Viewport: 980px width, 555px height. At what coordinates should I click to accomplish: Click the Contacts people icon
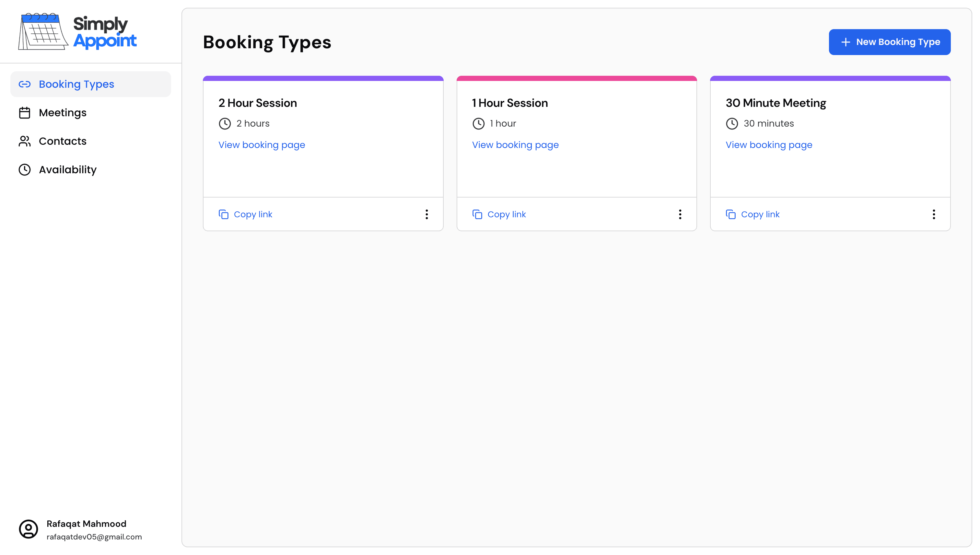tap(24, 141)
